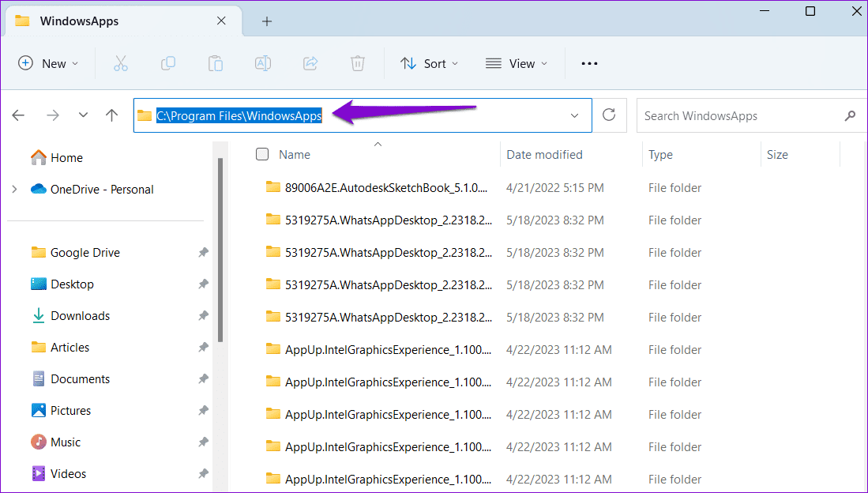Click the pin icon beside Music

[x=203, y=442]
